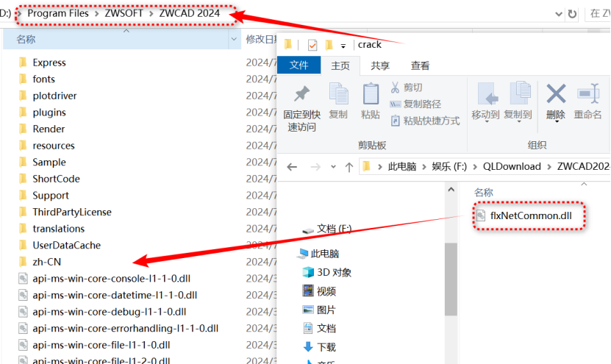This screenshot has width=611, height=364.
Task: Click the Back arrow in crack window
Action: 292,167
